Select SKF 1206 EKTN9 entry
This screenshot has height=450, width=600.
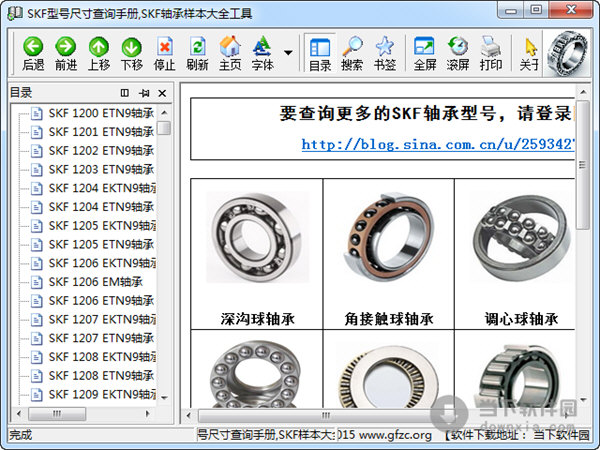[102, 263]
